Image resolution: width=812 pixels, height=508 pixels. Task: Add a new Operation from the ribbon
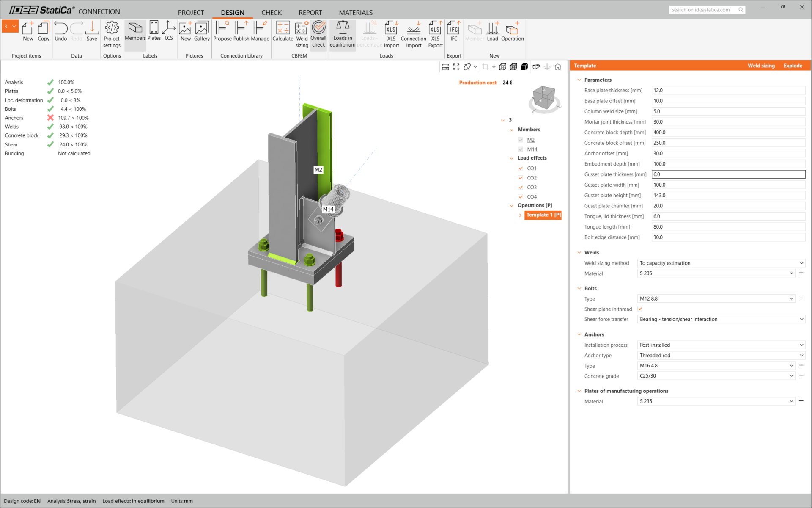pos(512,32)
